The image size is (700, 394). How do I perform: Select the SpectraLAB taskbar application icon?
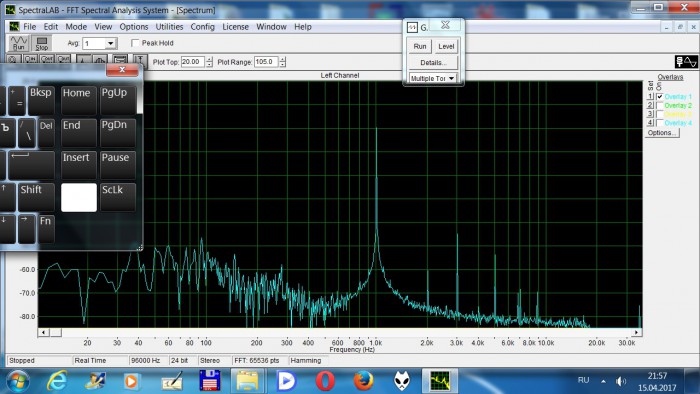coord(440,381)
